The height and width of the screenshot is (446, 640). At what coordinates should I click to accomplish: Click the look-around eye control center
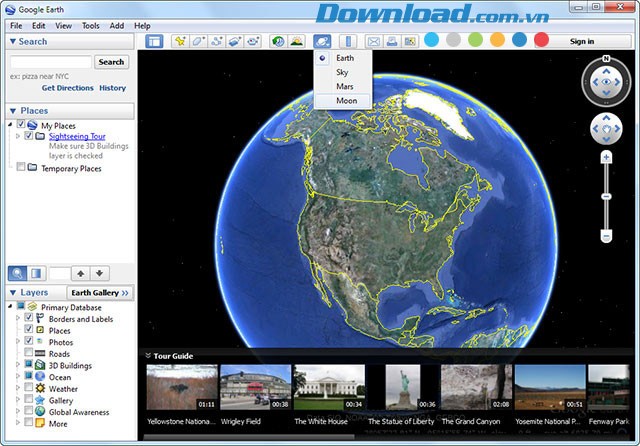[607, 82]
